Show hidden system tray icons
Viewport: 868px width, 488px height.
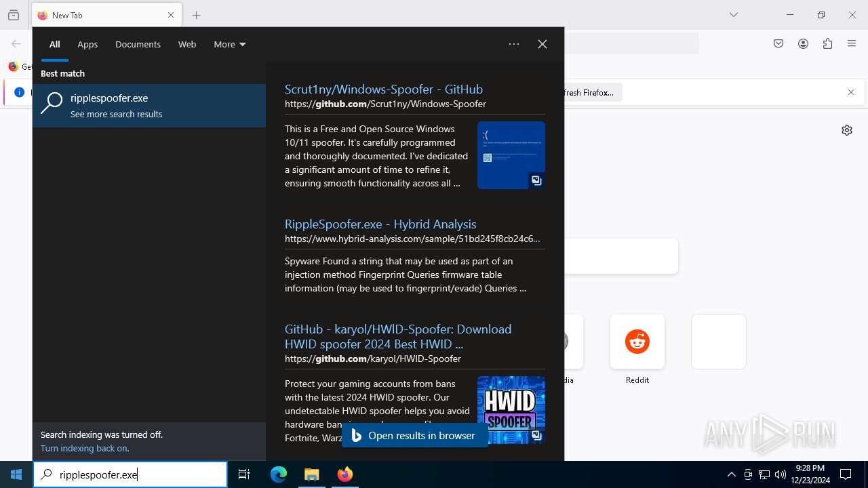pos(731,474)
